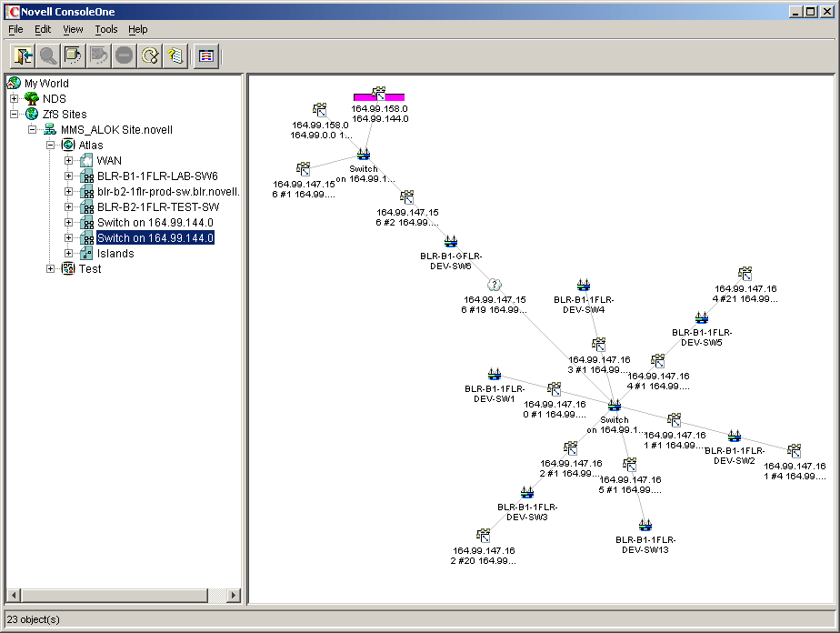The width and height of the screenshot is (840, 633).
Task: Expand the Test node in the tree
Action: [51, 269]
